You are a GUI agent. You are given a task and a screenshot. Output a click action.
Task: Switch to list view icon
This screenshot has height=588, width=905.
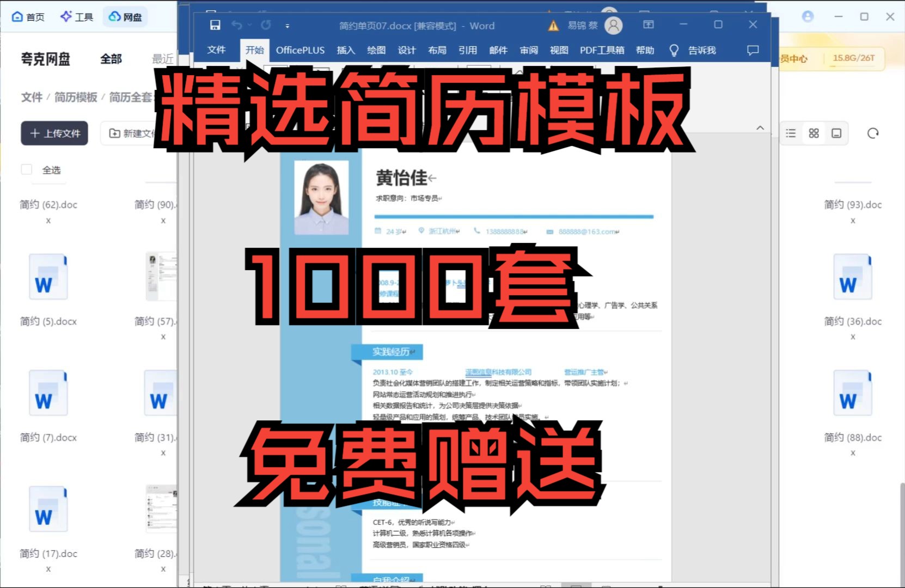click(x=791, y=133)
